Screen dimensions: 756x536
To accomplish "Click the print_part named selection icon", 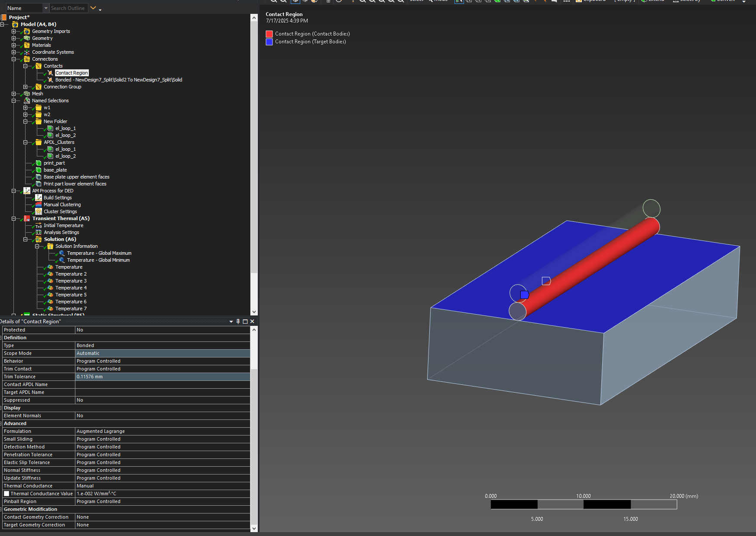I will (39, 163).
